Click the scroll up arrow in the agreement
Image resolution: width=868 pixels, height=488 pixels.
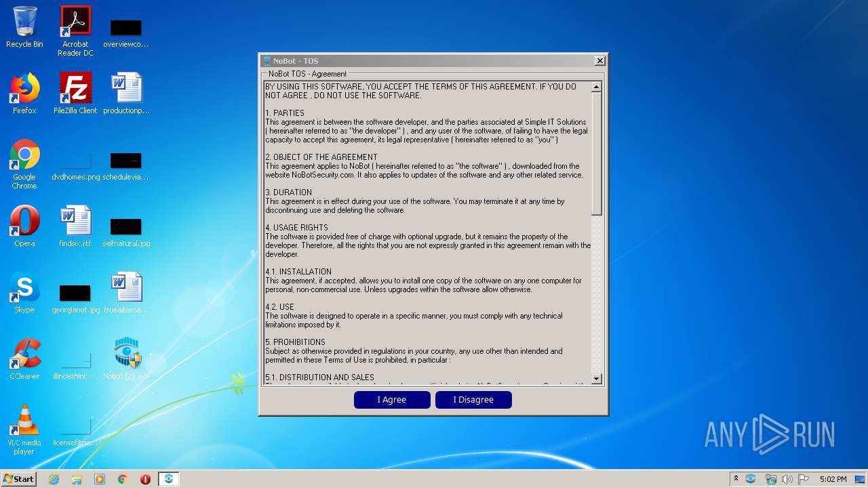(597, 87)
